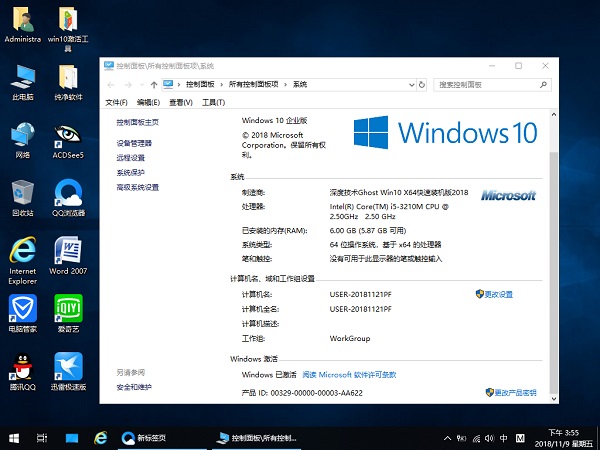Image resolution: width=600 pixels, height=450 pixels.
Task: Open Word 2007 desktop icon
Action: tap(69, 253)
